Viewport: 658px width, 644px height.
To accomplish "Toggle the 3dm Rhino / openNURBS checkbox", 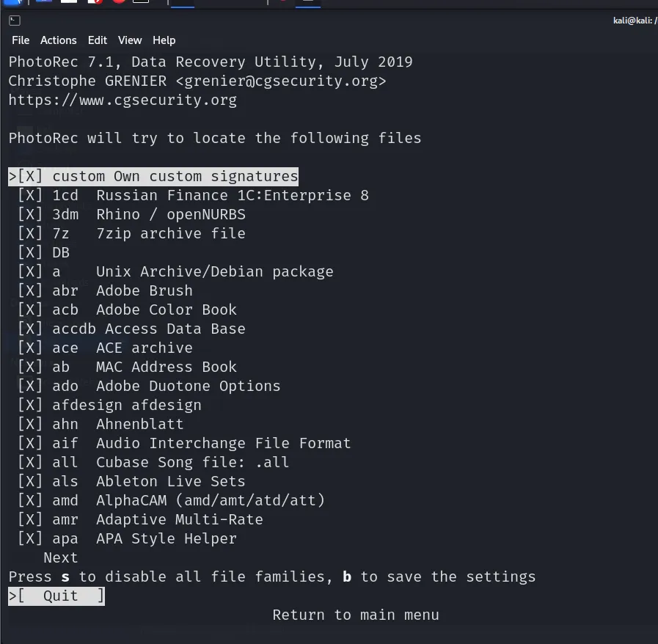I will coord(30,214).
